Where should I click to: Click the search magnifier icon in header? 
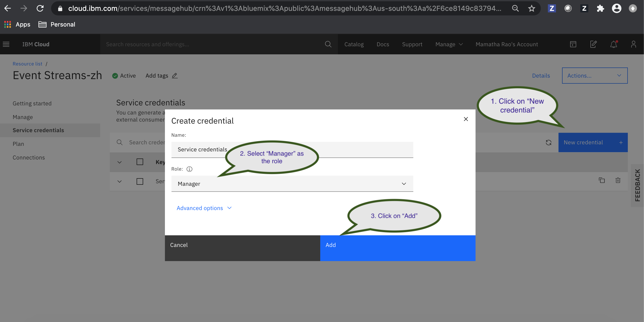point(328,44)
